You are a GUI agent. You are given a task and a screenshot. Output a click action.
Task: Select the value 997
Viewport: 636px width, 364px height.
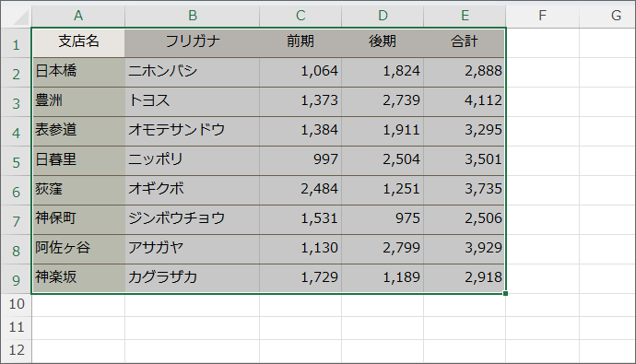pyautogui.click(x=300, y=161)
